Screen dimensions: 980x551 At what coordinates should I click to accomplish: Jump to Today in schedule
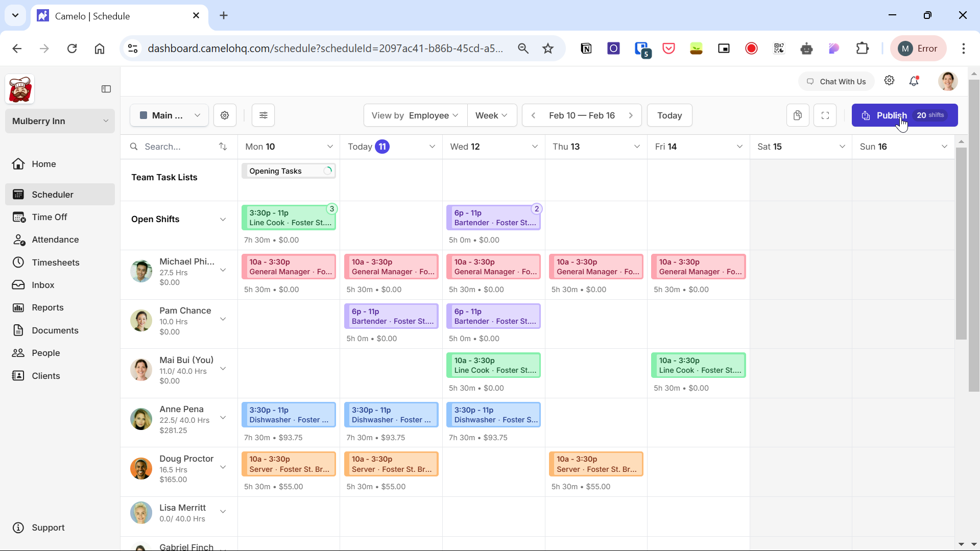[x=669, y=115]
